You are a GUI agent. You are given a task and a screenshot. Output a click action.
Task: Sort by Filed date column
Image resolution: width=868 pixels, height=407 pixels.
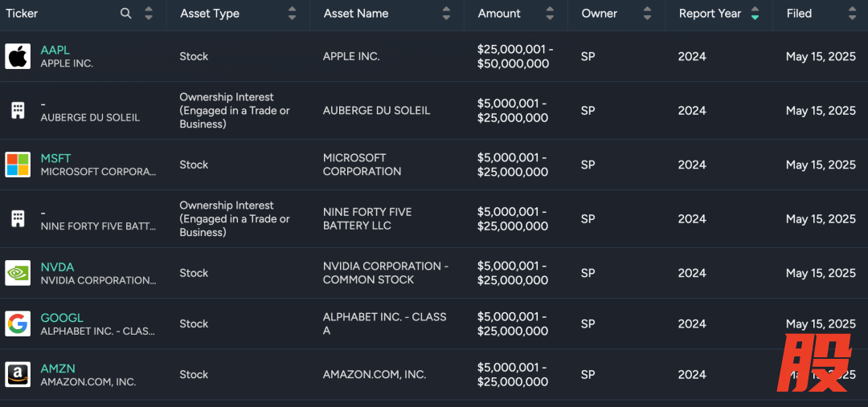852,14
